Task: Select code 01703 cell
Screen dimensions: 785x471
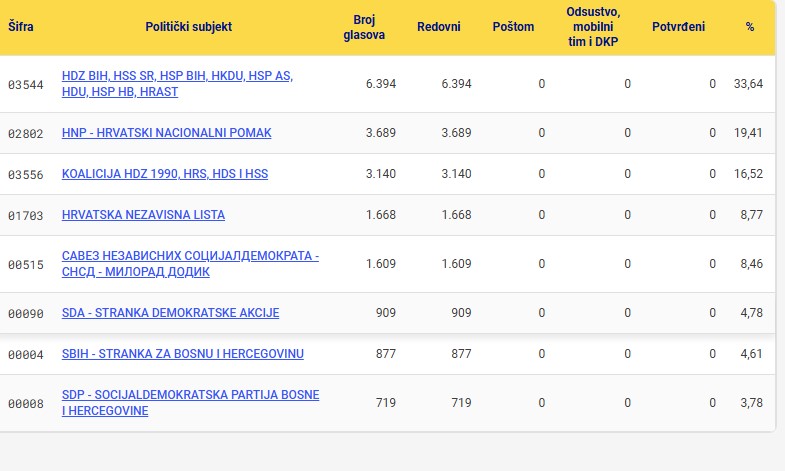Action: (26, 215)
